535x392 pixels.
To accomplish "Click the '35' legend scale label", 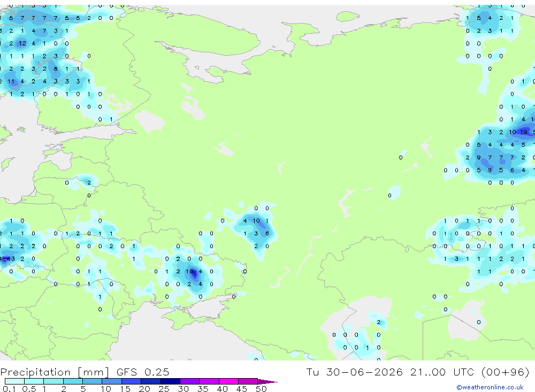I will pos(203,389).
